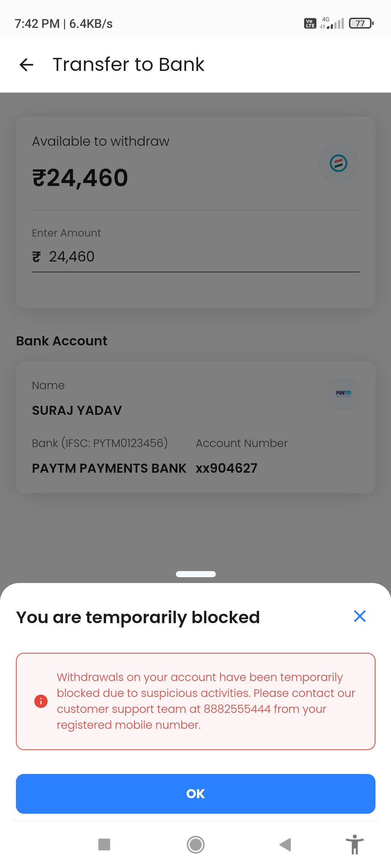Viewport: 391px width, 868px height.
Task: Close the temporarily blocked dialog
Action: pyautogui.click(x=360, y=616)
